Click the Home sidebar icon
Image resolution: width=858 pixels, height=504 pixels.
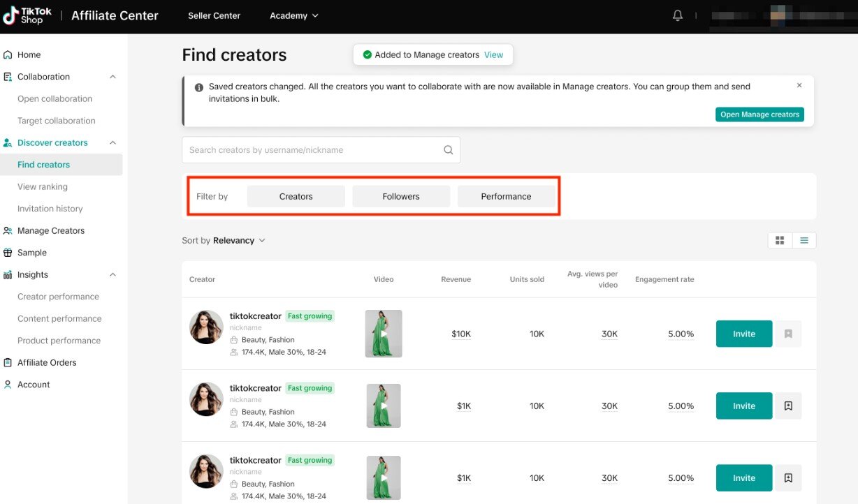8,54
